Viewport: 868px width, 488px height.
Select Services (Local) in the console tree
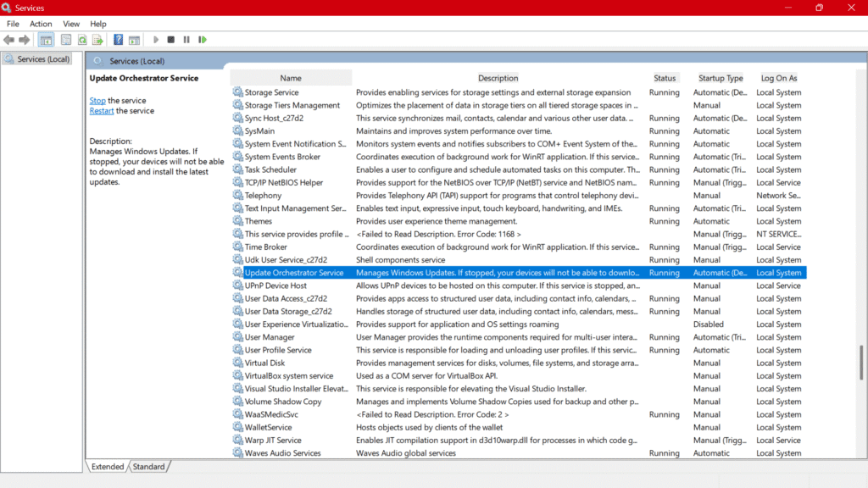[42, 59]
